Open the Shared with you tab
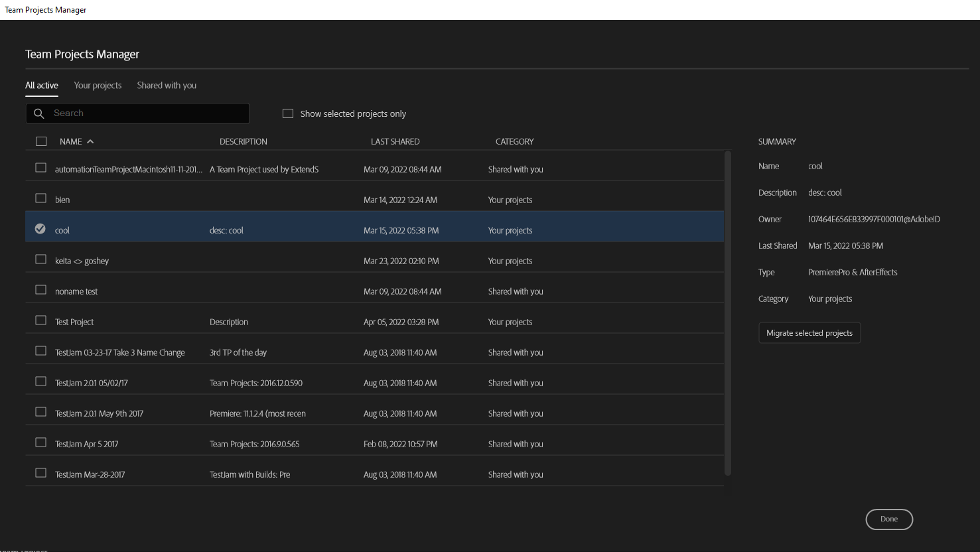The height and width of the screenshot is (552, 980). pos(167,85)
